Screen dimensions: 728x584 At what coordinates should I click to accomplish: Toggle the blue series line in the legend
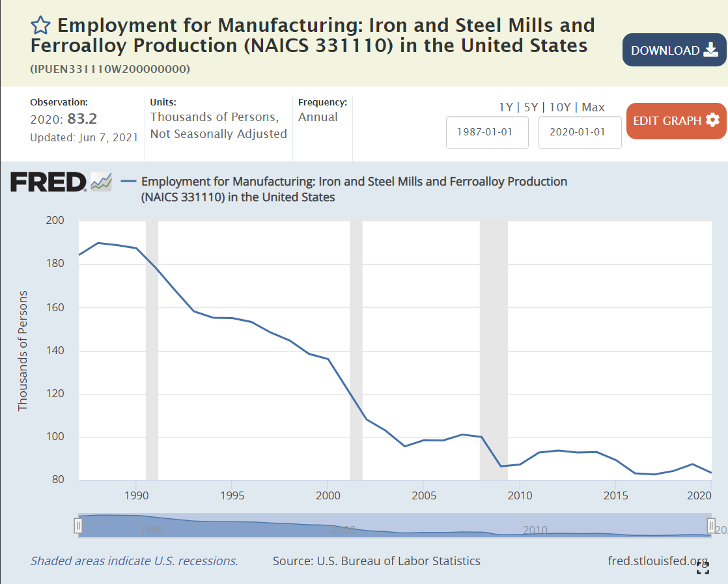point(128,181)
